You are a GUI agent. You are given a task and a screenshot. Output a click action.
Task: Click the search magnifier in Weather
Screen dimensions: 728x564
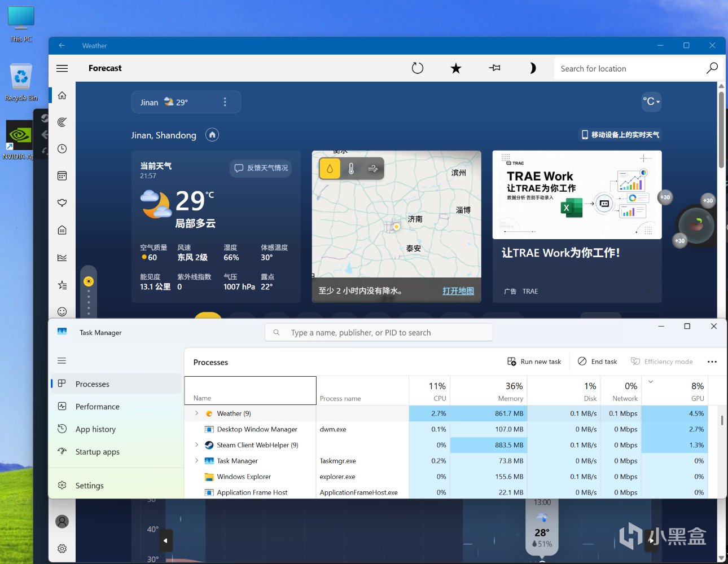pos(712,68)
